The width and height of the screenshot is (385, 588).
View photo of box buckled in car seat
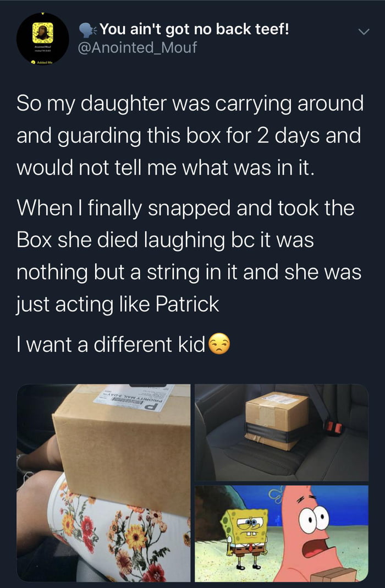pyautogui.click(x=282, y=432)
